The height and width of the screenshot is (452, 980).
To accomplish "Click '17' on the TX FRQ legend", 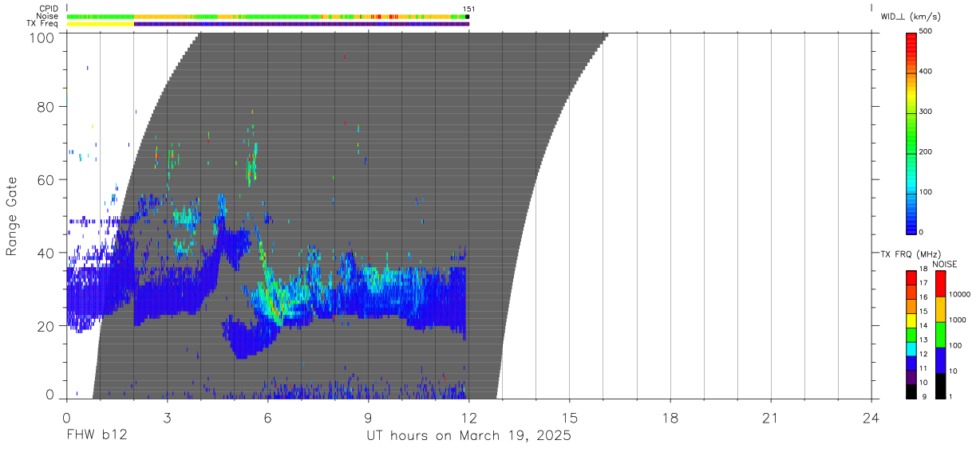I will pyautogui.click(x=924, y=283).
